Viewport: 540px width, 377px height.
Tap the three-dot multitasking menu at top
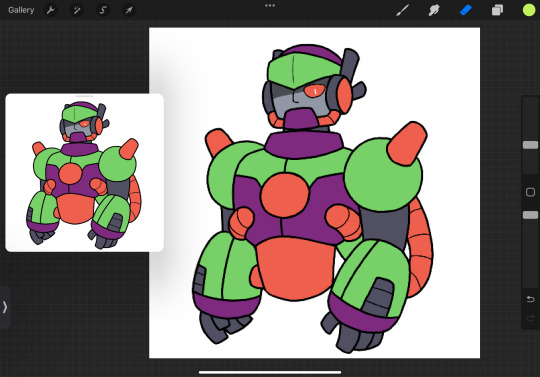(270, 6)
